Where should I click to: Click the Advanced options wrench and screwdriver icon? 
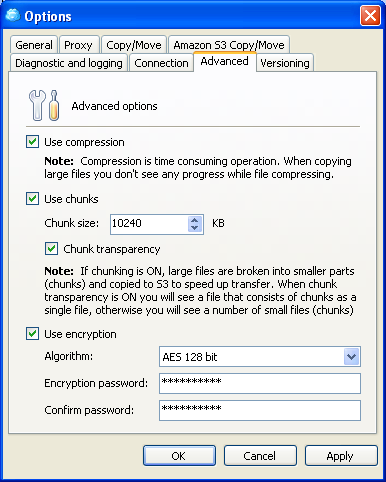click(x=44, y=105)
